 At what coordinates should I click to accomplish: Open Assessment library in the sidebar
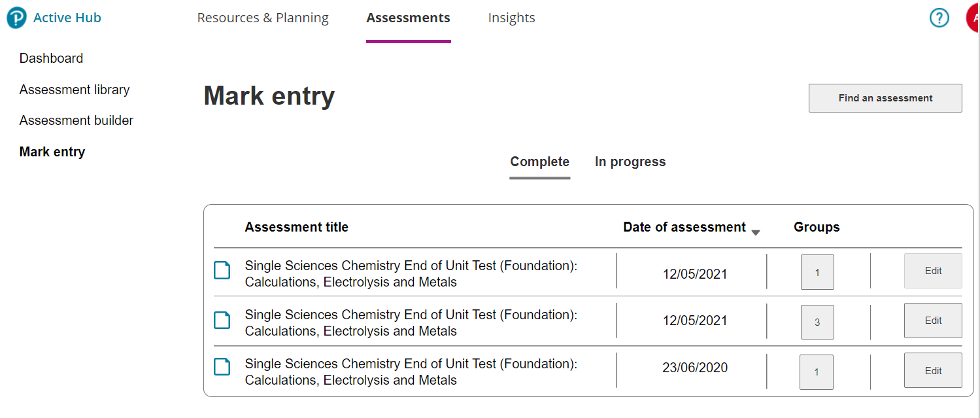click(x=75, y=90)
